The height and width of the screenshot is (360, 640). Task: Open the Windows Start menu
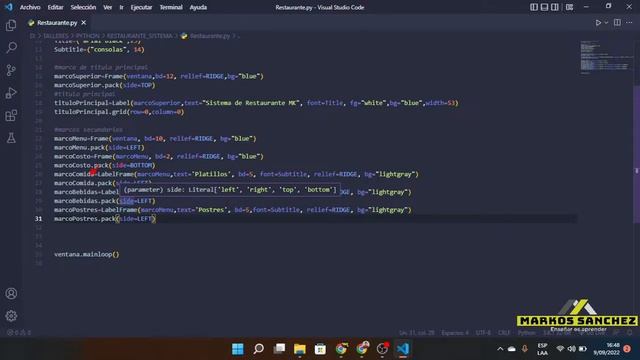click(x=238, y=349)
